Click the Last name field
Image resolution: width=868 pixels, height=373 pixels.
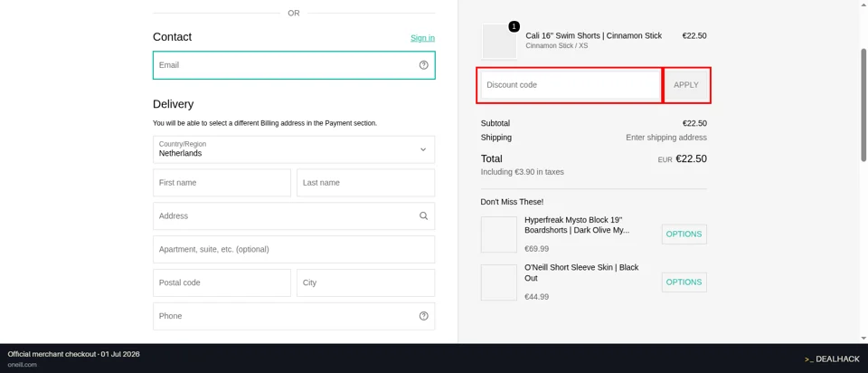coord(366,183)
